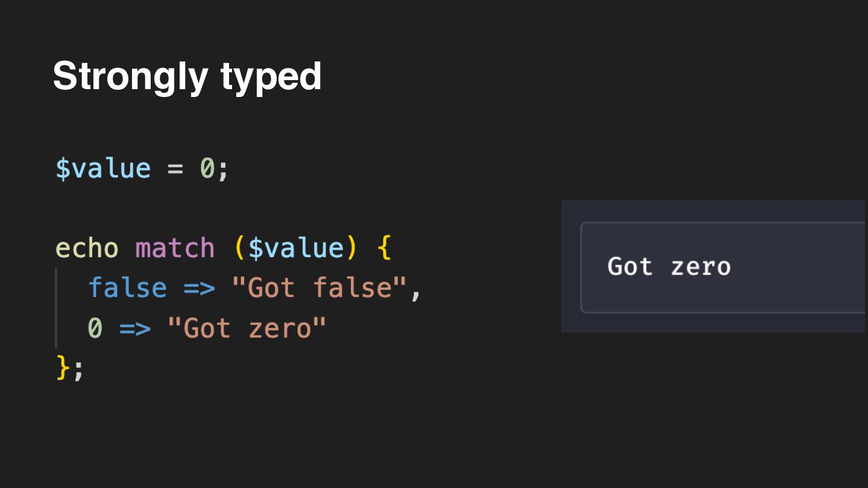This screenshot has height=488, width=868.
Task: Click the arrow operator after false
Action: click(x=199, y=289)
